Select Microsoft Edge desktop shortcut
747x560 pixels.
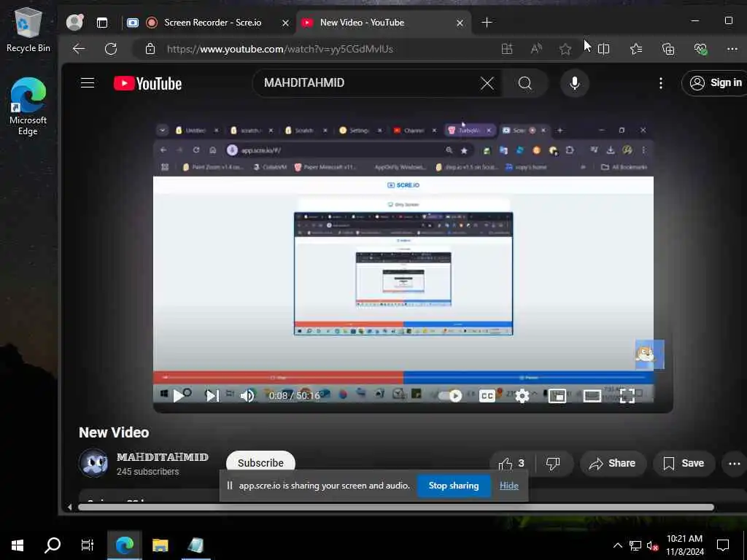coord(28,106)
